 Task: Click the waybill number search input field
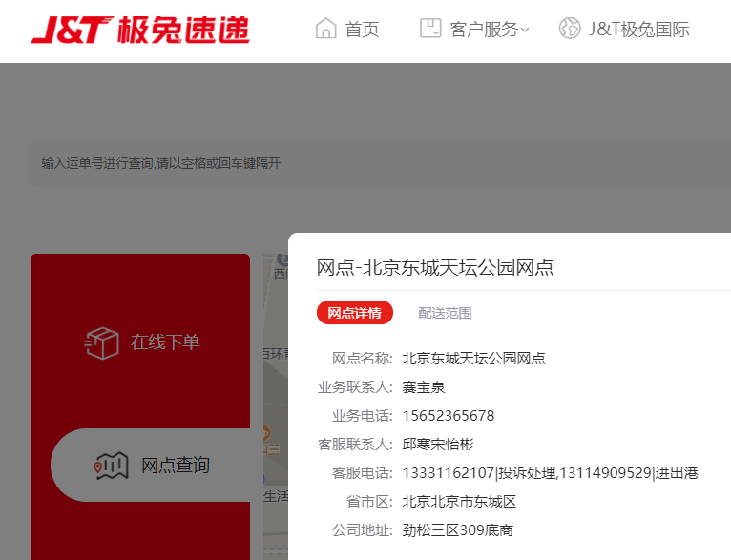[381, 163]
